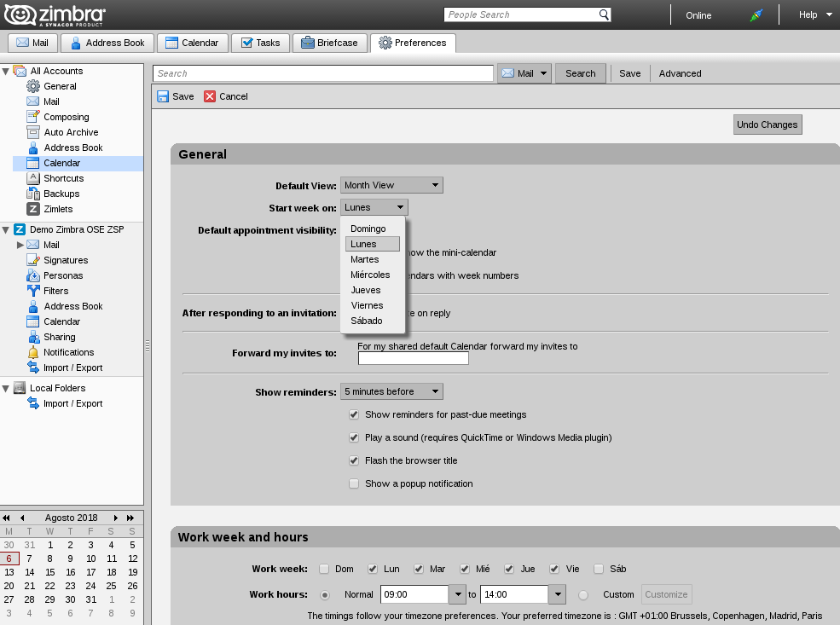840x625 pixels.
Task: Open the Default View dropdown
Action: tap(391, 185)
